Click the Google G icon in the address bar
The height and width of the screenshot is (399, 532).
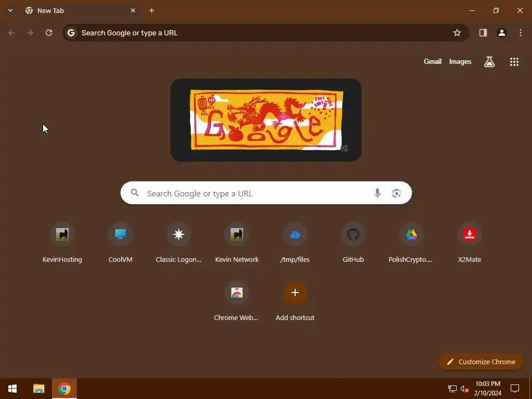(x=71, y=33)
